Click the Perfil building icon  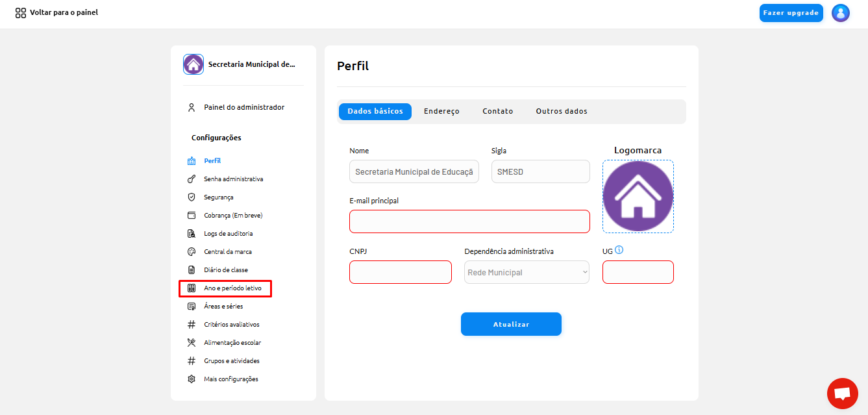(192, 161)
